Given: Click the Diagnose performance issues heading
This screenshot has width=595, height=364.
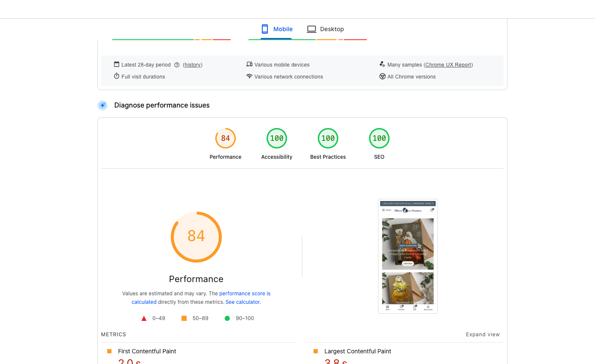Looking at the screenshot, I should click(x=162, y=105).
